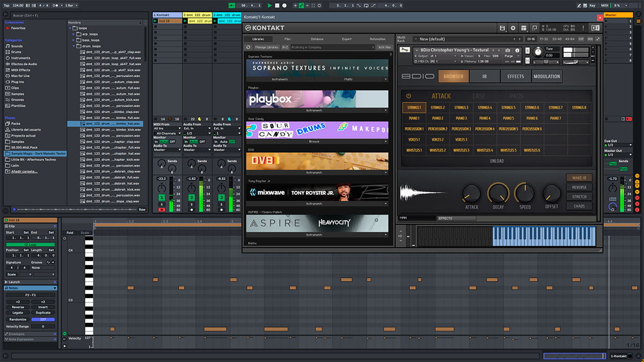Collapse the drum_loops folder

pos(74,46)
